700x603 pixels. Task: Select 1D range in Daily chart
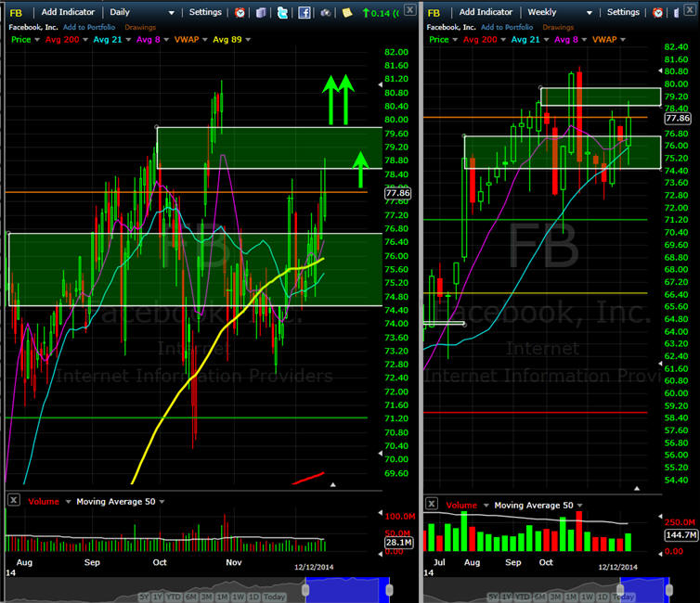(x=254, y=597)
